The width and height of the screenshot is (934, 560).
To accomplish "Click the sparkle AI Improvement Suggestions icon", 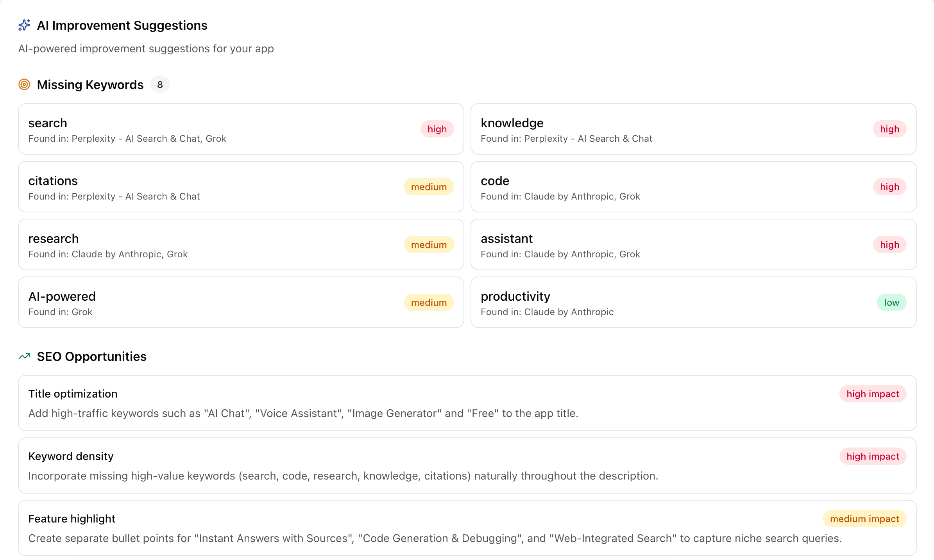I will (24, 25).
